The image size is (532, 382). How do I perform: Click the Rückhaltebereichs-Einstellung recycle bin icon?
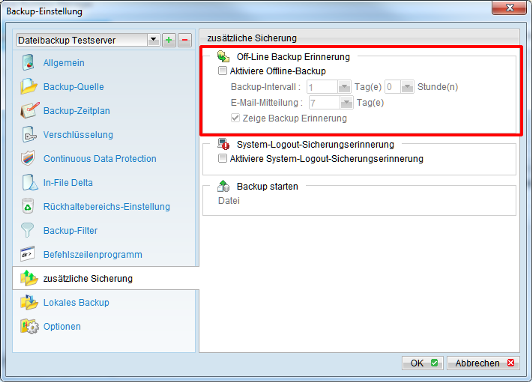coord(28,206)
